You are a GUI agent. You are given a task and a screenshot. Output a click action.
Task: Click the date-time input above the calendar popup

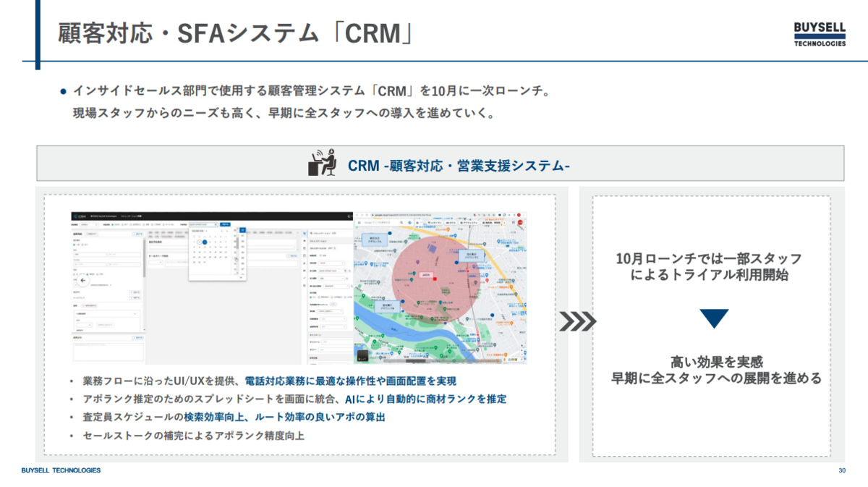point(203,224)
